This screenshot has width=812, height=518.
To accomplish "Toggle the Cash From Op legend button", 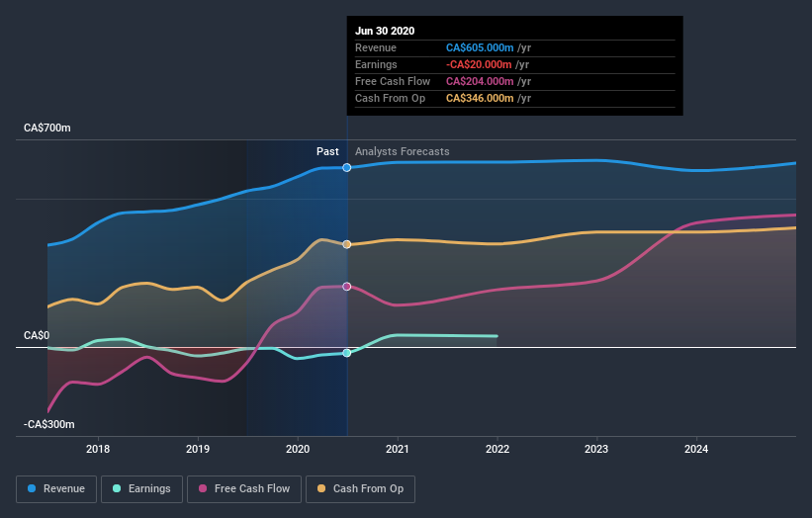I will pyautogui.click(x=360, y=489).
